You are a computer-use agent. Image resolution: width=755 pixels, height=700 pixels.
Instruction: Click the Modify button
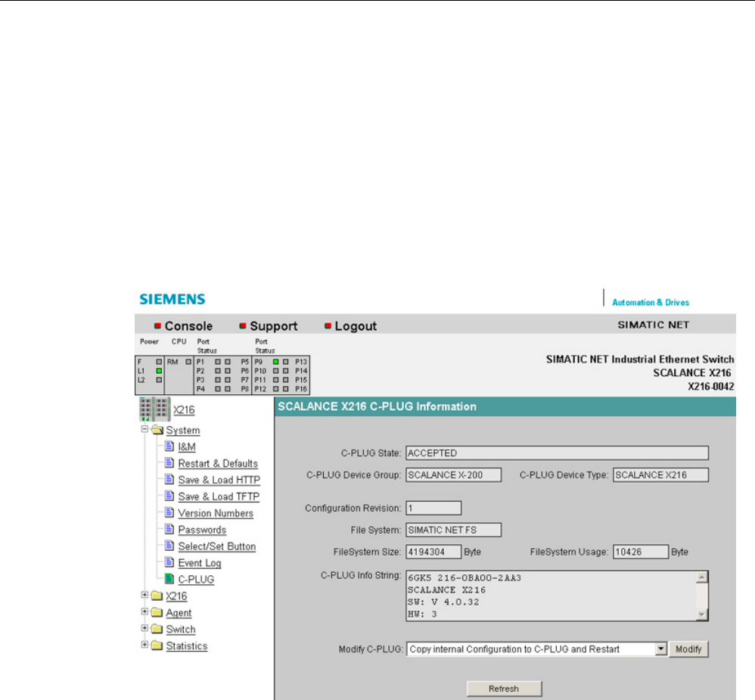point(688,649)
